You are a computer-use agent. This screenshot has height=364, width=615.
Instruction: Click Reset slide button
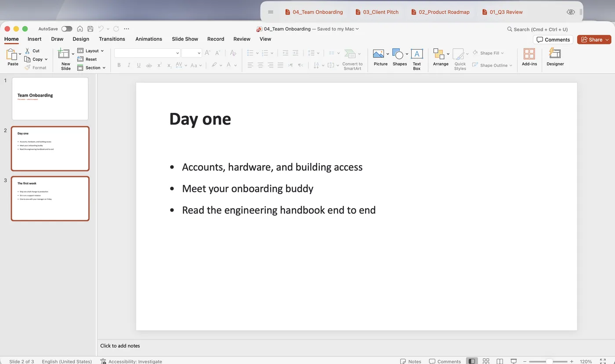(x=87, y=59)
